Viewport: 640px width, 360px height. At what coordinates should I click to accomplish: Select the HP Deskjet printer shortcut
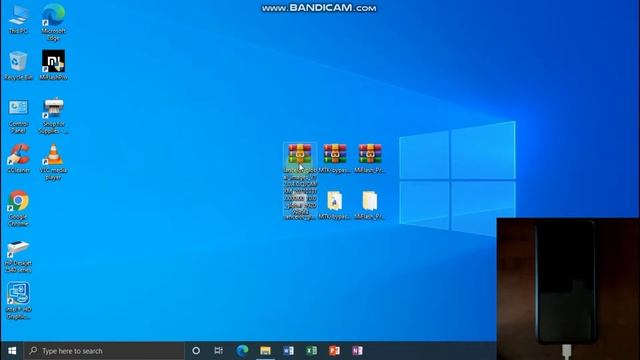(18, 256)
